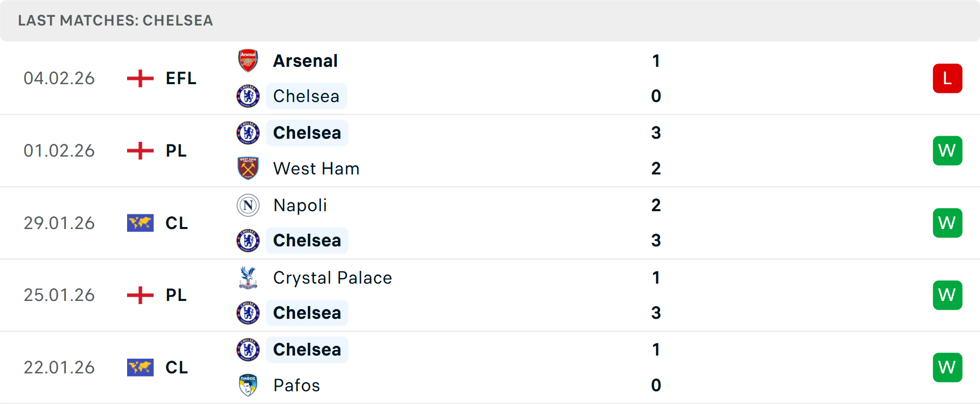Click Chelsea's score 3 against Napoli
The image size is (980, 404).
click(x=656, y=240)
